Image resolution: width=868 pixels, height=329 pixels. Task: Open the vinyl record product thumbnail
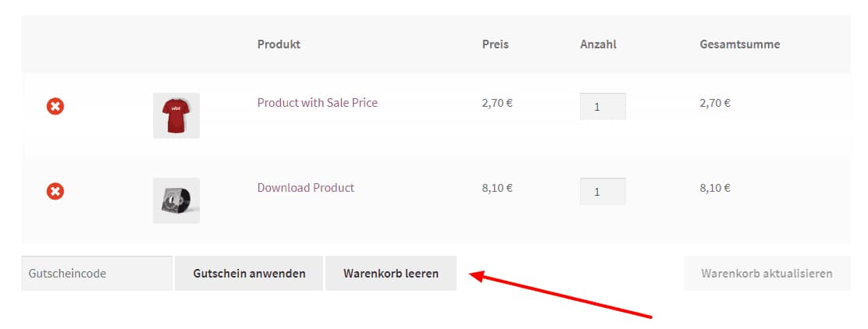pyautogui.click(x=176, y=200)
